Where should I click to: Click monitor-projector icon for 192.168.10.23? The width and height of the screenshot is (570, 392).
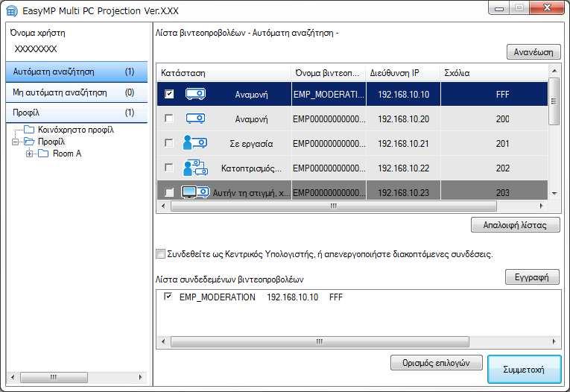pyautogui.click(x=195, y=192)
